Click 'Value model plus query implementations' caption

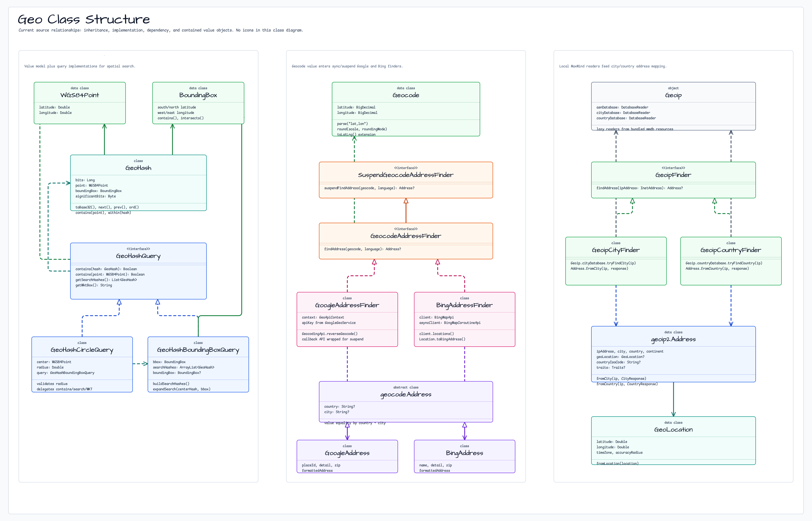(x=80, y=66)
